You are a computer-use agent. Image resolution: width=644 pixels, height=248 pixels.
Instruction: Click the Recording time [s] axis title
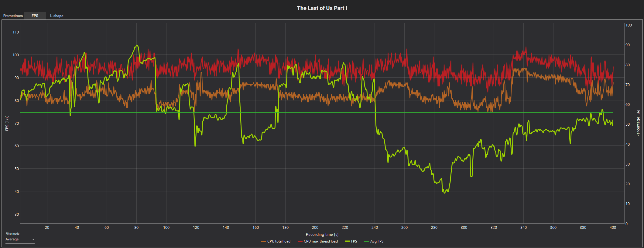point(322,235)
